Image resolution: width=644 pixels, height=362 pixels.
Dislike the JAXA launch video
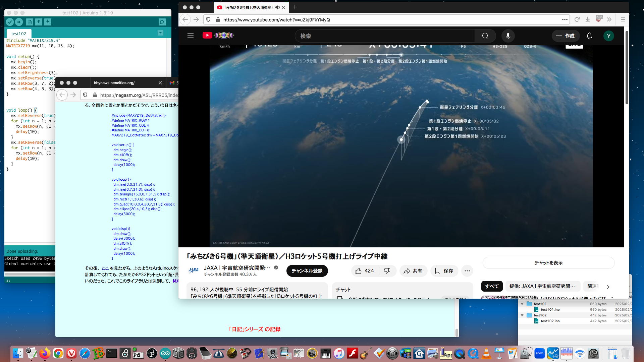[x=387, y=271]
